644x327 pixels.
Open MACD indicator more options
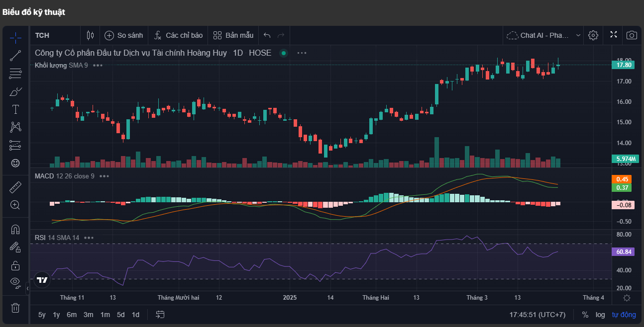(104, 176)
